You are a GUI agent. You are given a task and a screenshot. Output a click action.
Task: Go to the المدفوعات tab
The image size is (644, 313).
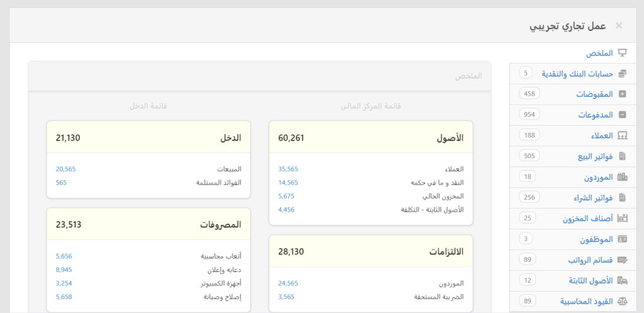(x=572, y=115)
